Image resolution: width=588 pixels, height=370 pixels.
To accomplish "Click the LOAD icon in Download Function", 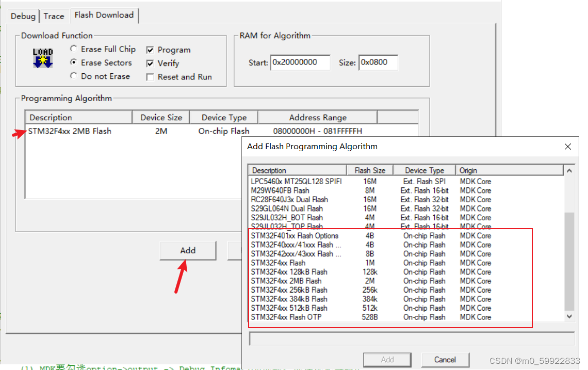I will (x=42, y=59).
